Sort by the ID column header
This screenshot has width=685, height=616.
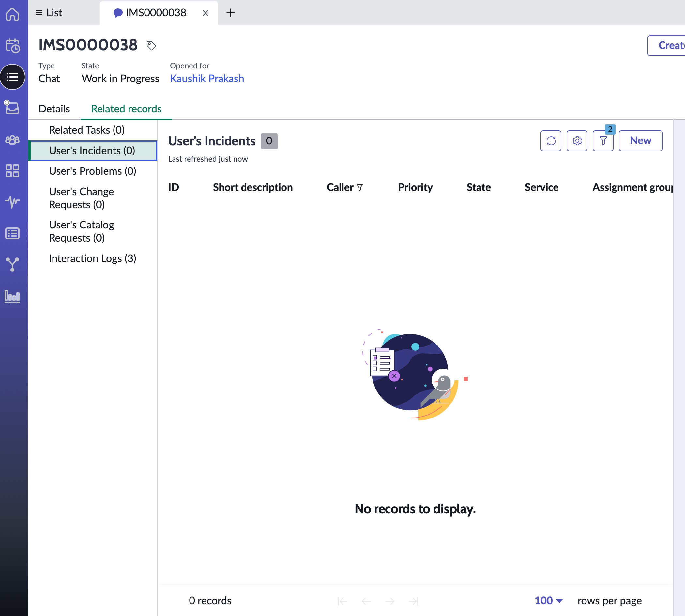[174, 187]
